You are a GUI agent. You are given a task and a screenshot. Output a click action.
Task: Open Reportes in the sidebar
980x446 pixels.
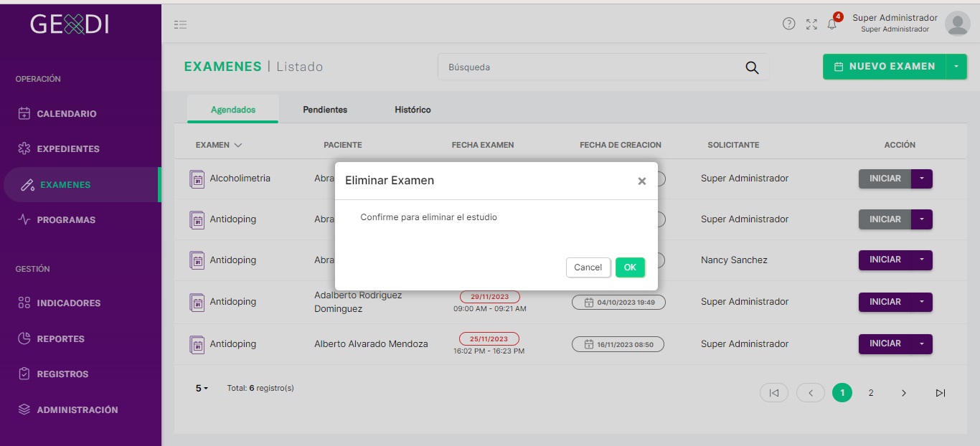(x=61, y=339)
